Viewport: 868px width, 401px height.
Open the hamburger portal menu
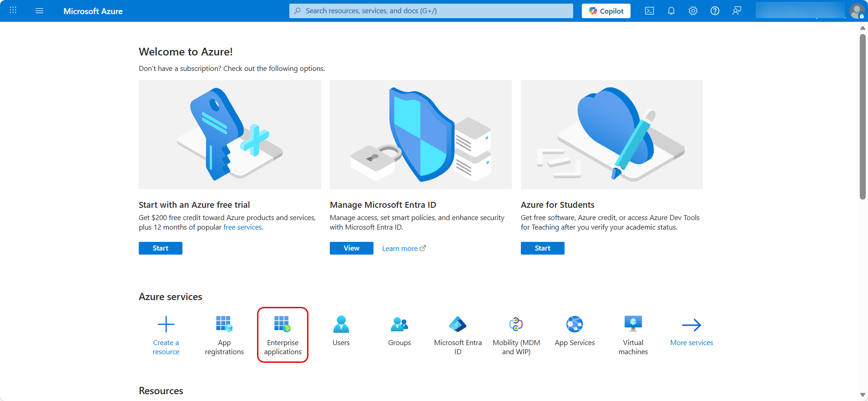[x=40, y=11]
